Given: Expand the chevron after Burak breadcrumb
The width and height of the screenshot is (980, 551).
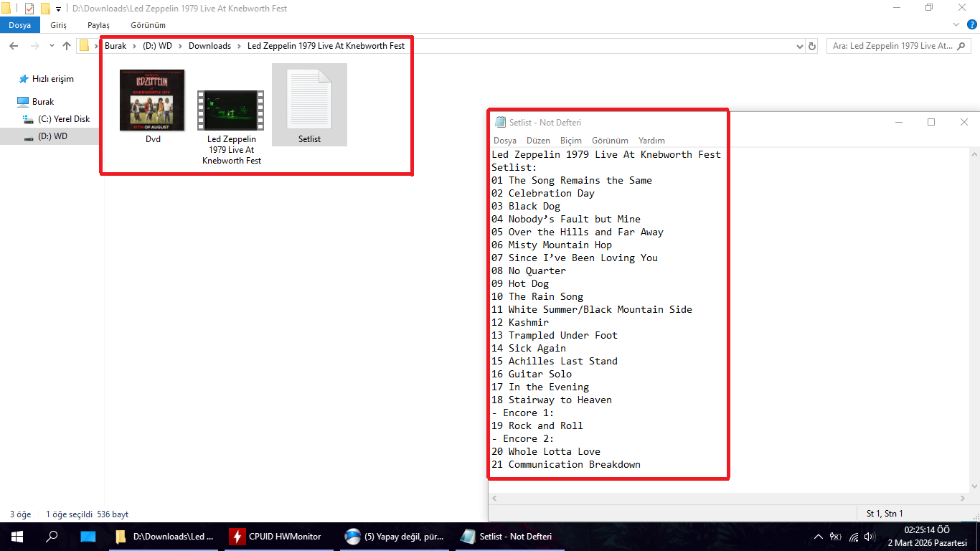Looking at the screenshot, I should 135,46.
